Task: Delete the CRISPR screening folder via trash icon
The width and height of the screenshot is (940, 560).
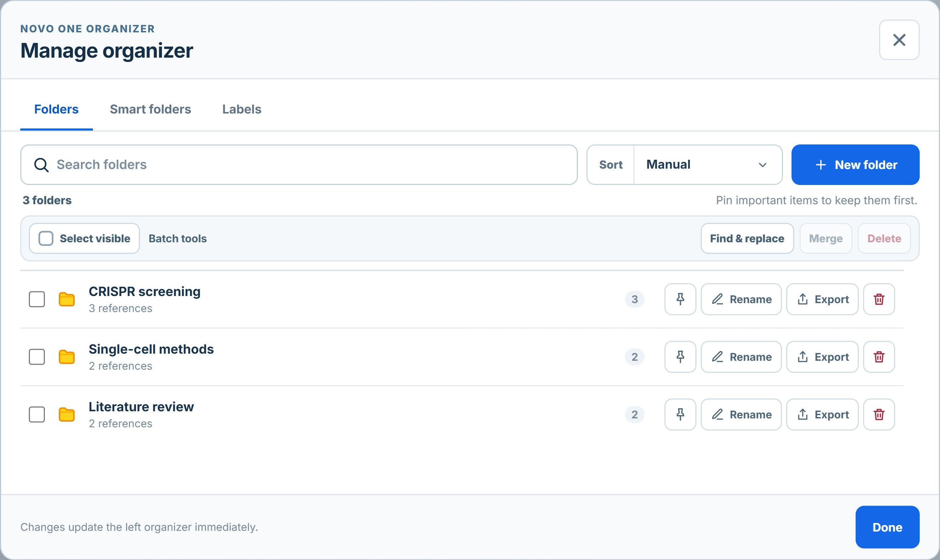Action: [x=879, y=299]
